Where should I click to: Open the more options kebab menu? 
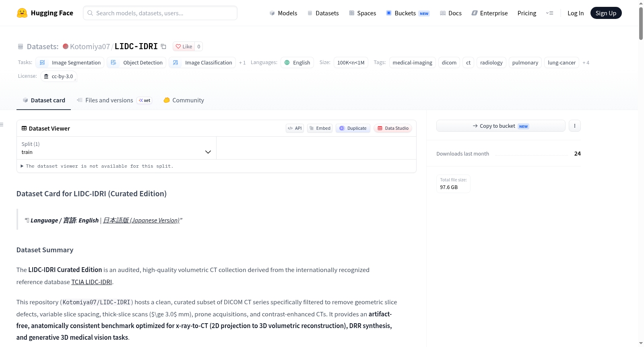(x=574, y=126)
